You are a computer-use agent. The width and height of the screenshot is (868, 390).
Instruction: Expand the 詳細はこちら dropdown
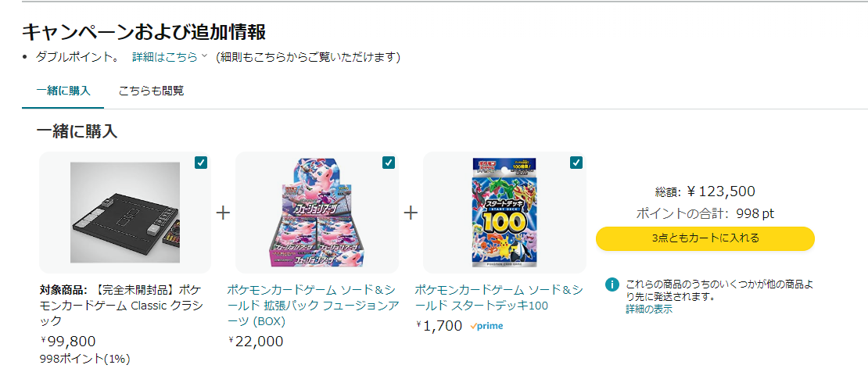(x=165, y=57)
